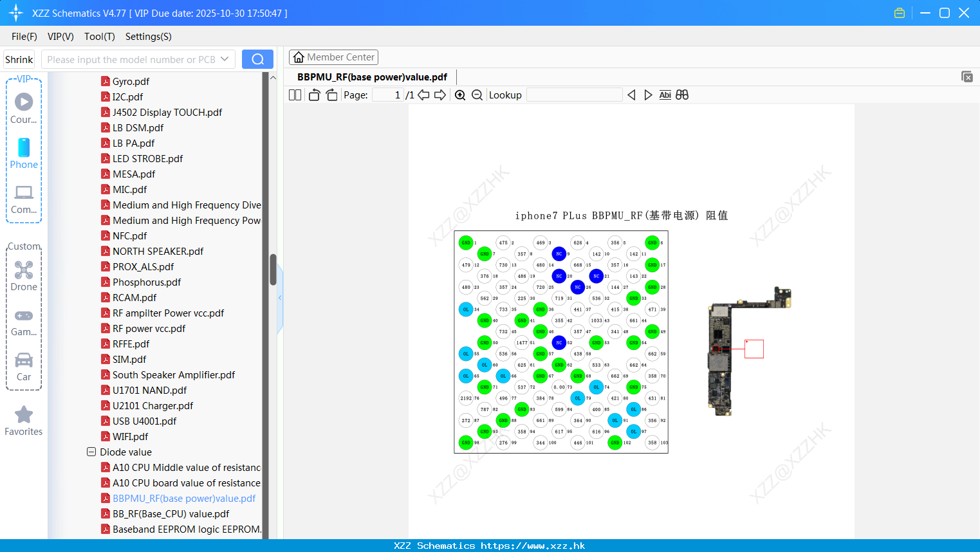Open the Settings(S) menu
980x552 pixels.
149,37
